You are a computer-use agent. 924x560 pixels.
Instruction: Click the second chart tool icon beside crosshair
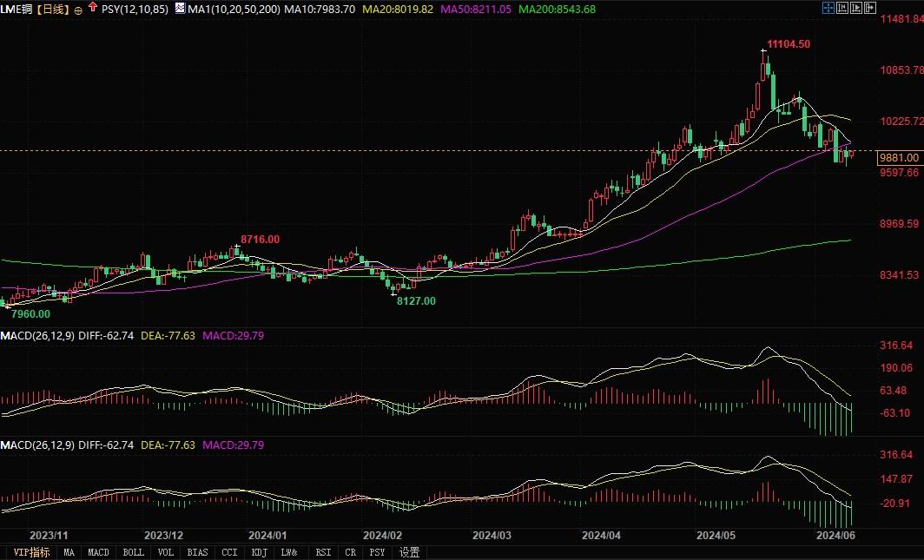843,8
